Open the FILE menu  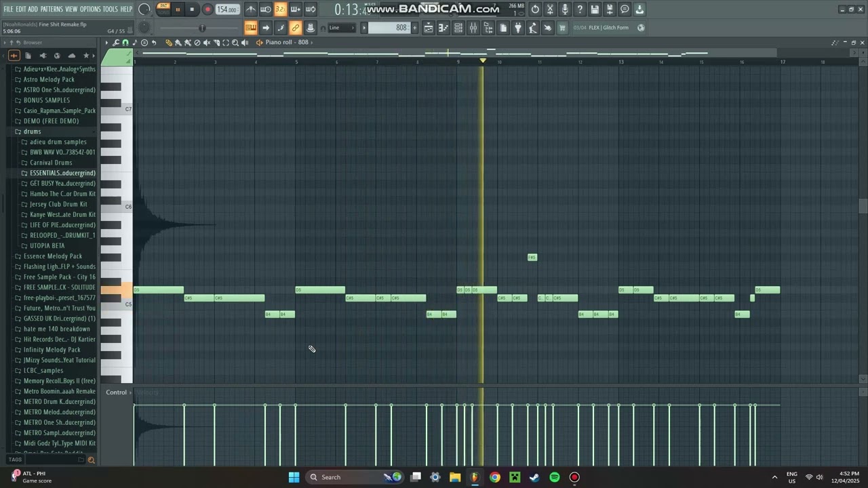[8, 9]
